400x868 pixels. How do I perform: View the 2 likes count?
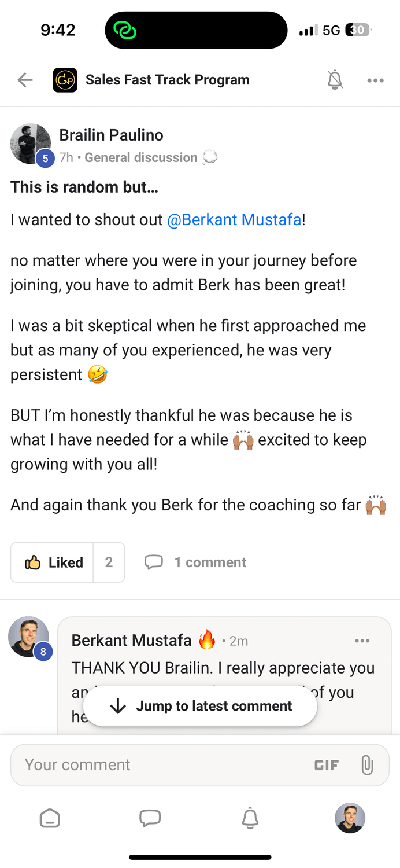pos(109,562)
